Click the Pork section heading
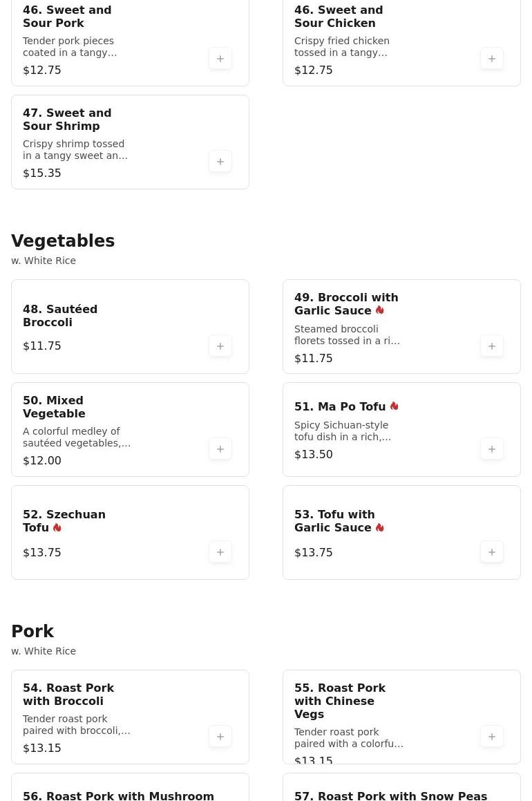Viewport: 532px width, 801px height. point(32,632)
